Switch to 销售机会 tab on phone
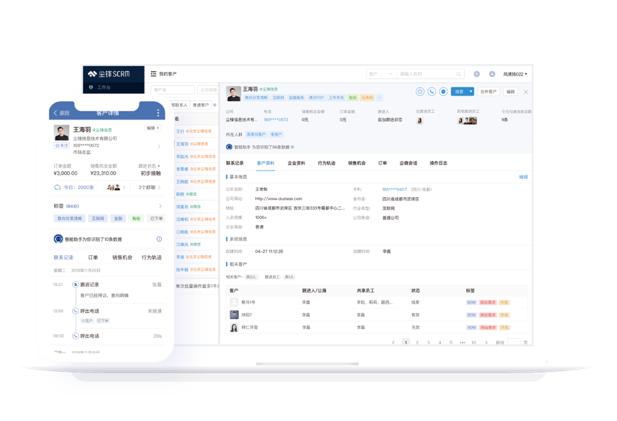 (122, 257)
